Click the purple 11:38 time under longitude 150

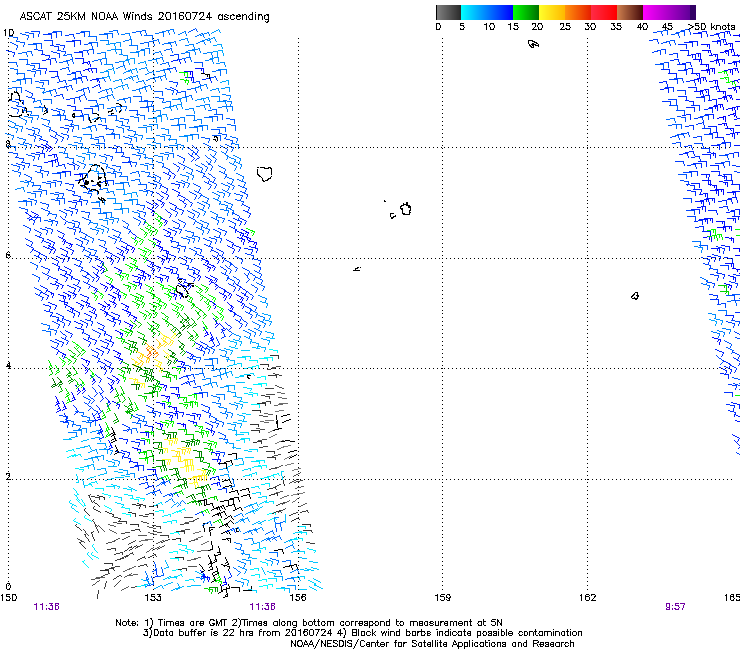pos(47,607)
